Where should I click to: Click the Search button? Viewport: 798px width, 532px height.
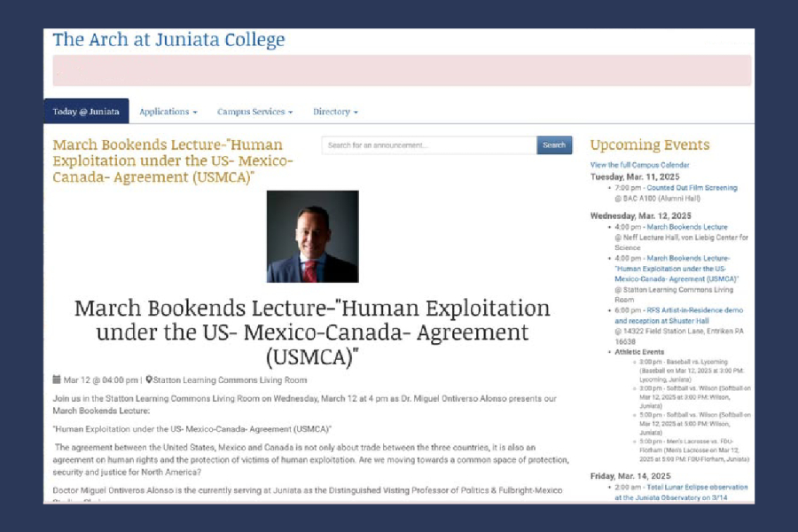point(554,145)
